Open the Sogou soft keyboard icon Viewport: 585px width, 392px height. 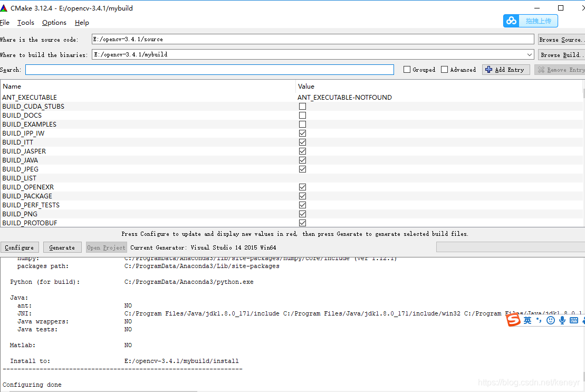(x=574, y=320)
